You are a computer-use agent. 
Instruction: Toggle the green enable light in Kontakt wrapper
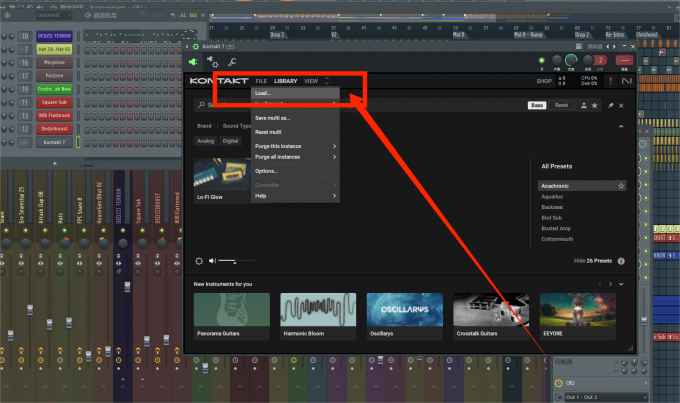point(541,60)
